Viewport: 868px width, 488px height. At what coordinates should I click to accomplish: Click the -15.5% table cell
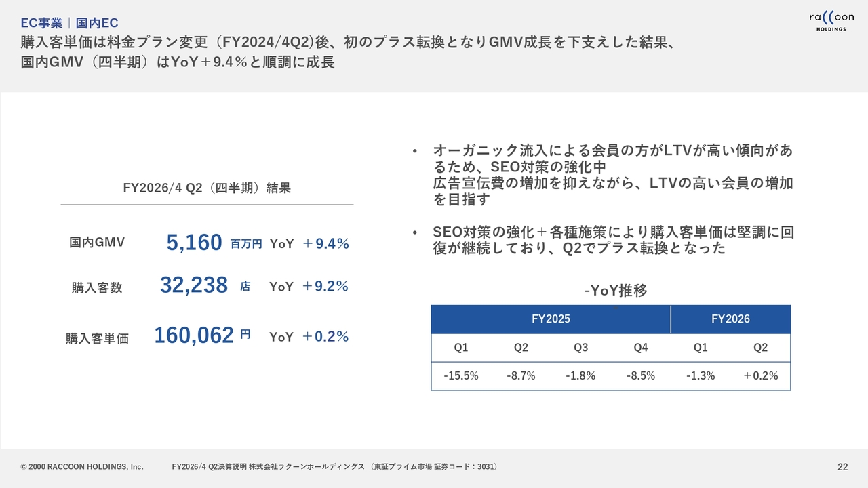point(461,375)
